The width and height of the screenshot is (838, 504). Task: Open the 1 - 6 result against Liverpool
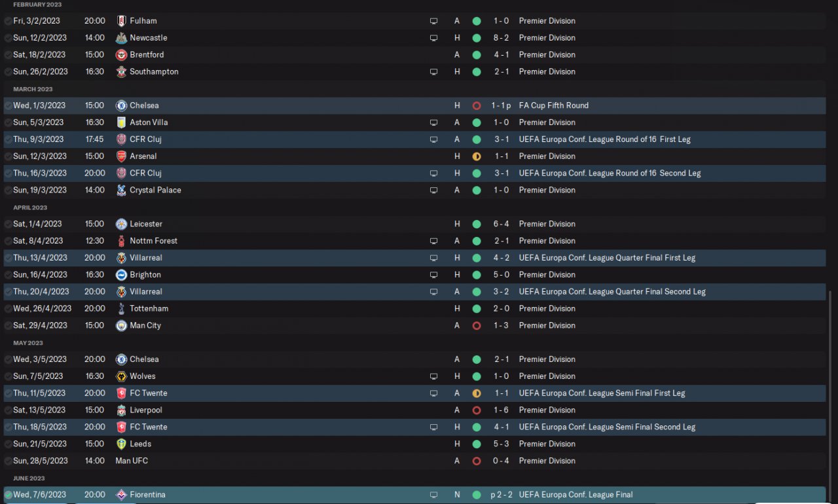[501, 410]
